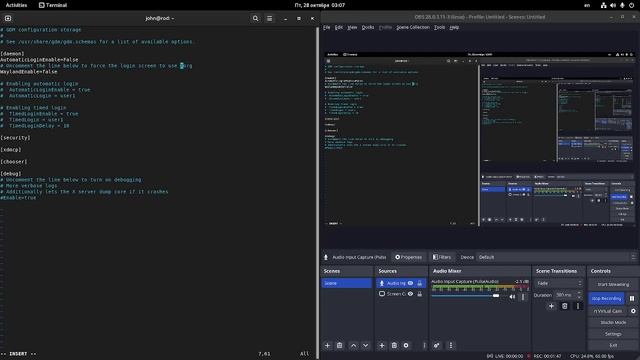Viewport: 640px width, 360px height.
Task: Open OBS Docks menu
Action: [x=368, y=27]
